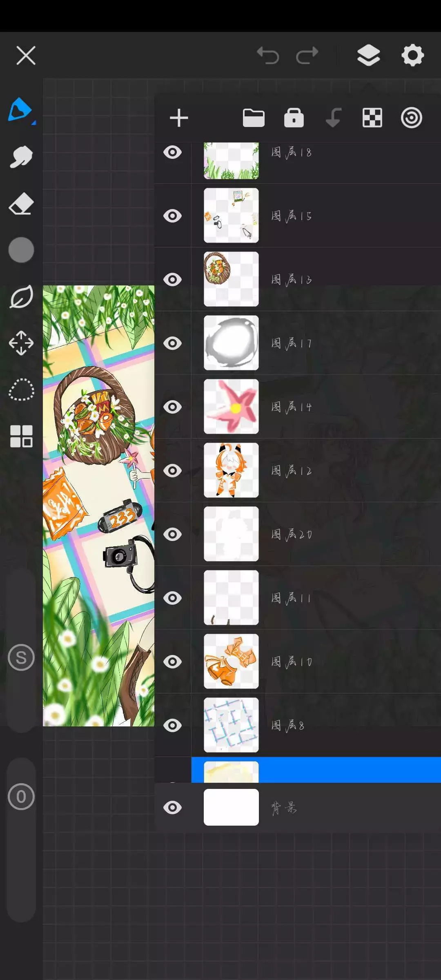
Task: Lock the selected layer
Action: point(294,118)
